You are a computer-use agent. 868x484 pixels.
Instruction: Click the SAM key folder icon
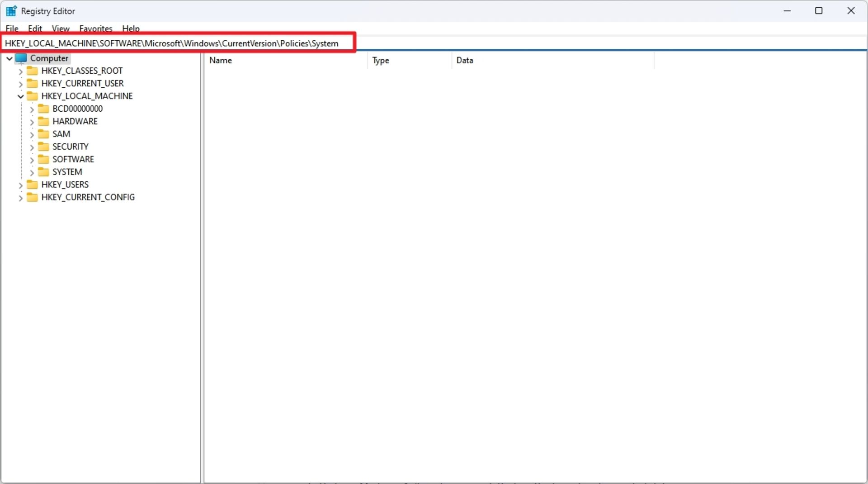click(x=43, y=134)
